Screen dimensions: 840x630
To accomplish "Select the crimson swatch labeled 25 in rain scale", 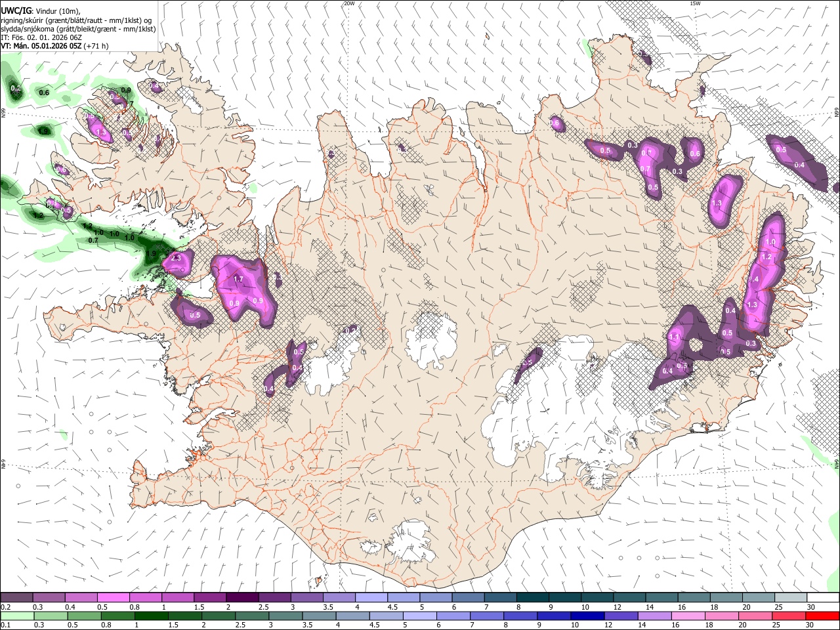I will pos(788,616).
